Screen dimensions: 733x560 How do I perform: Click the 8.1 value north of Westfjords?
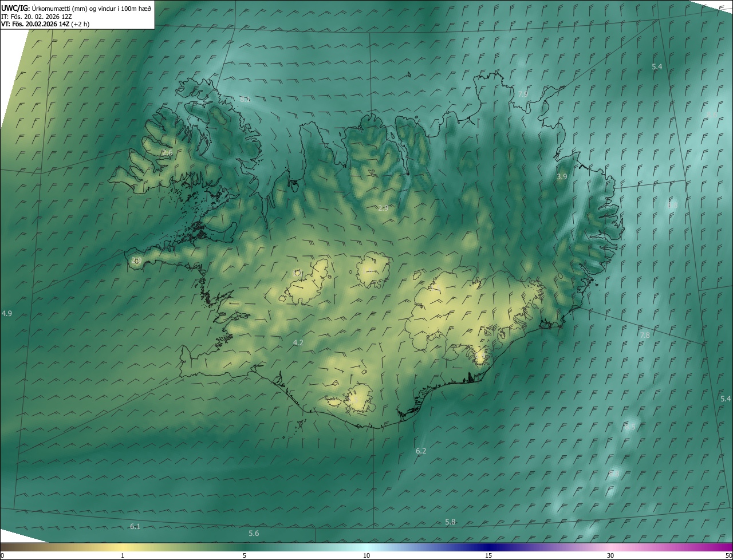[245, 100]
